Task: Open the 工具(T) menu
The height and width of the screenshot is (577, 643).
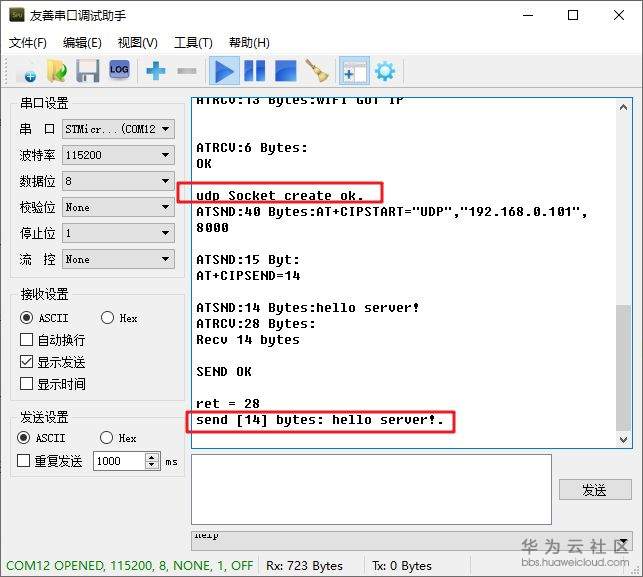Action: tap(193, 43)
